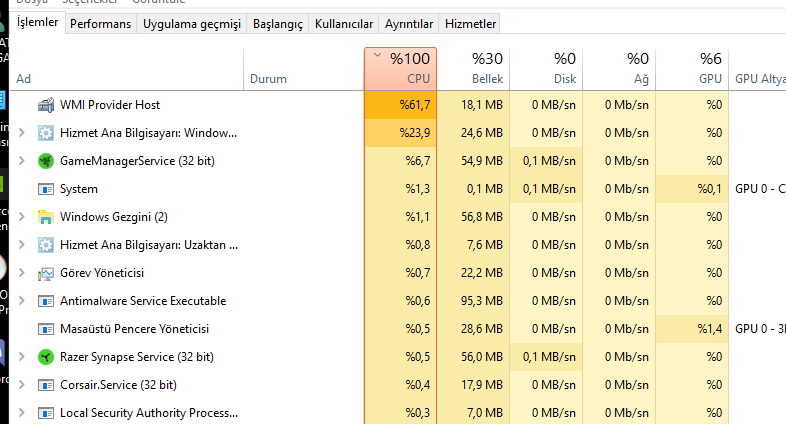Click the 18,1 MB memory value
The width and height of the screenshot is (786, 424).
click(482, 105)
